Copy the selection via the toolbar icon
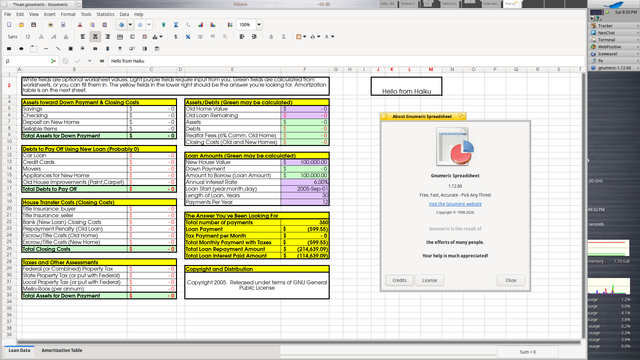640x360 pixels. pos(92,25)
